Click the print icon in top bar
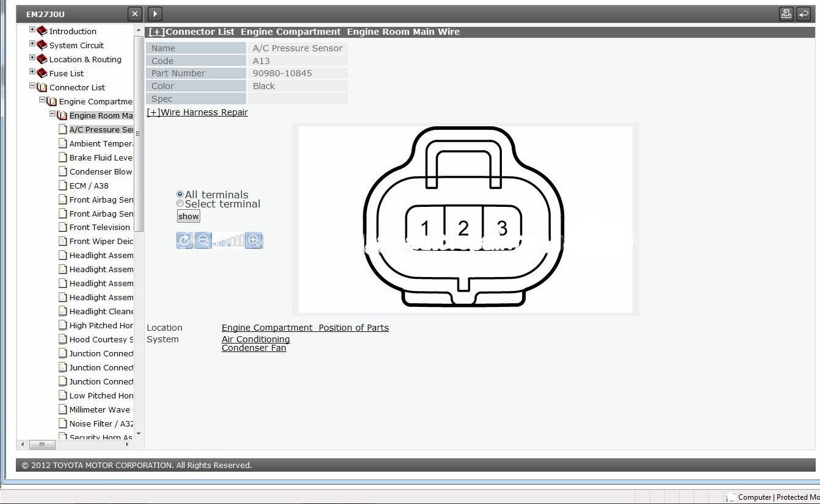The width and height of the screenshot is (820, 504). (786, 14)
